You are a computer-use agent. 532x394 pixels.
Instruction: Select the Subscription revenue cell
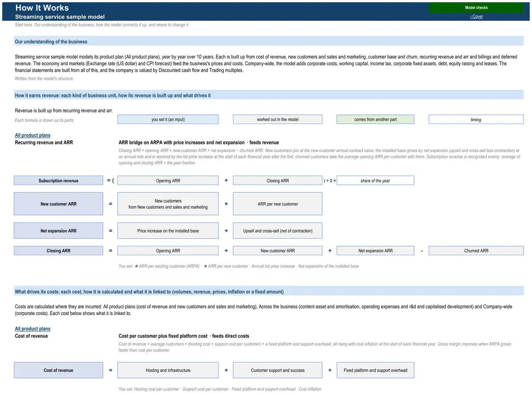[59, 181]
